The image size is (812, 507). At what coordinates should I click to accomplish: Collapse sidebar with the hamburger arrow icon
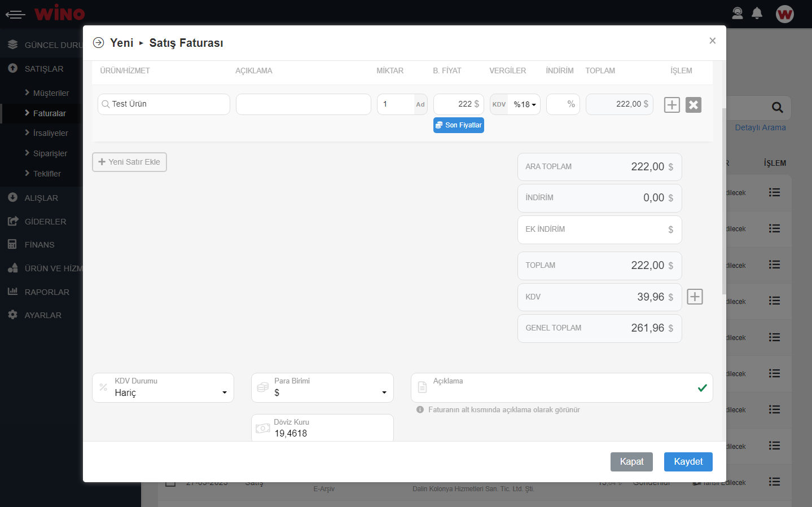[x=15, y=14]
